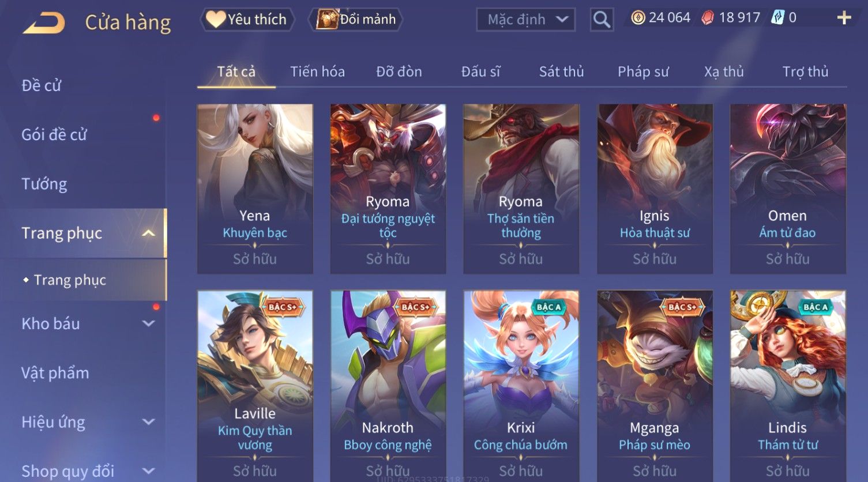Click the heart icon on Yêu thích

pyautogui.click(x=216, y=19)
